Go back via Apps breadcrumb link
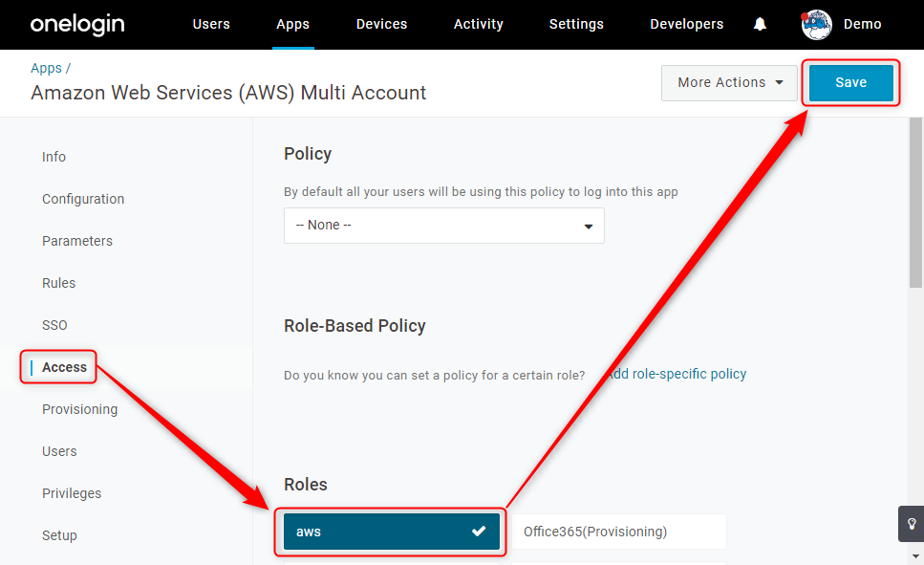This screenshot has height=565, width=924. (x=46, y=69)
